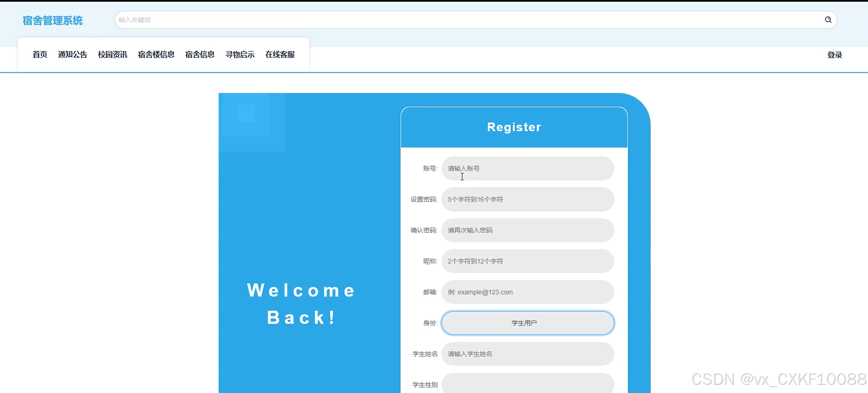Click the 邮箱 input field
868x393 pixels.
pyautogui.click(x=528, y=292)
